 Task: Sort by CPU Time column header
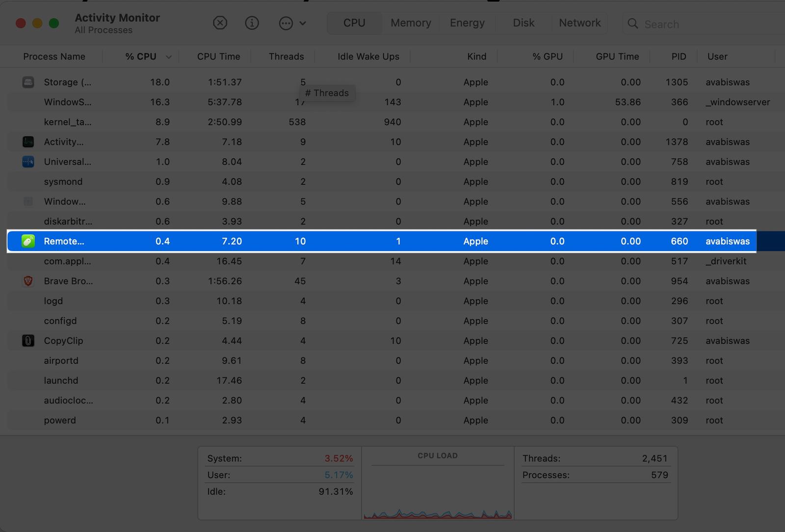pos(219,56)
